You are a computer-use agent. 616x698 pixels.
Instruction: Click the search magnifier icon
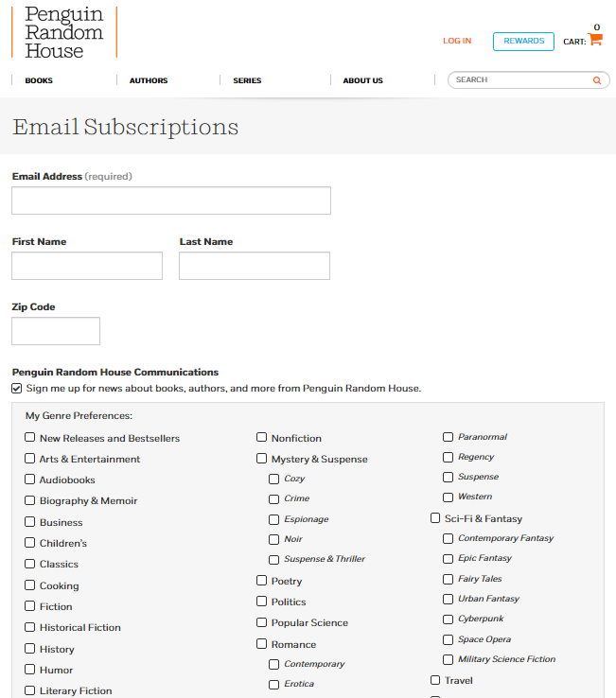click(x=597, y=80)
